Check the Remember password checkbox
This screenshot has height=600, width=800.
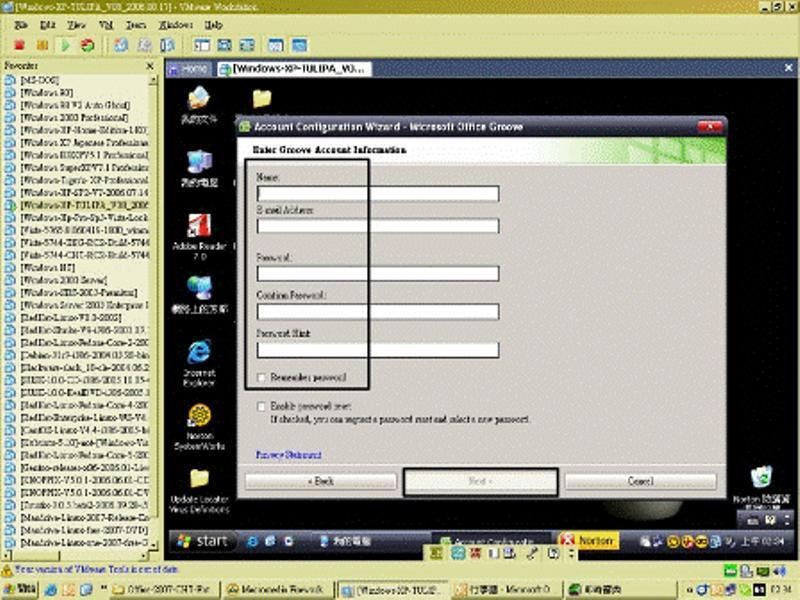[261, 378]
